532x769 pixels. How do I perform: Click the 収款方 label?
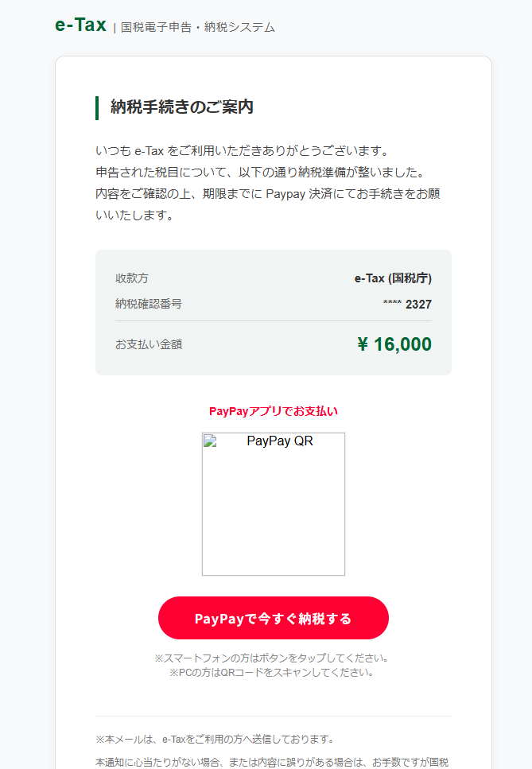coord(132,278)
